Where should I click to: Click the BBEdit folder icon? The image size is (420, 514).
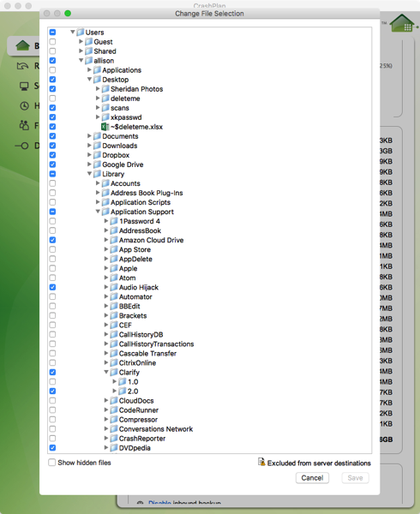[114, 306]
